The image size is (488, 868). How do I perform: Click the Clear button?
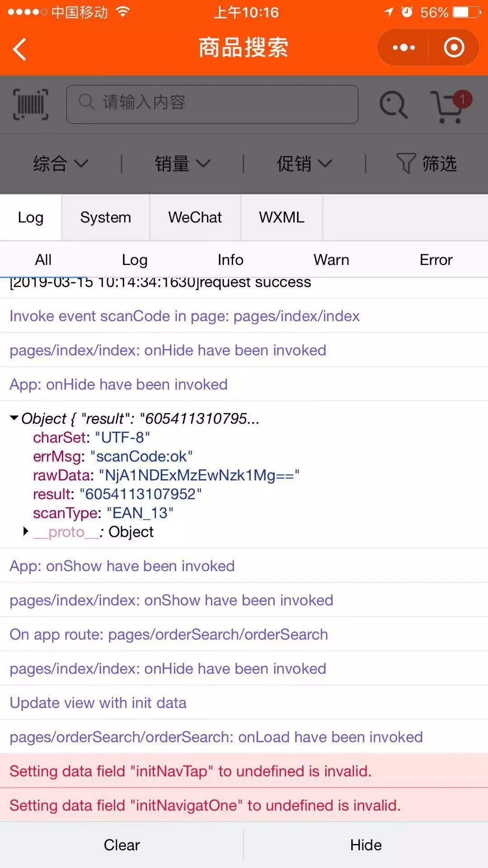(x=122, y=844)
